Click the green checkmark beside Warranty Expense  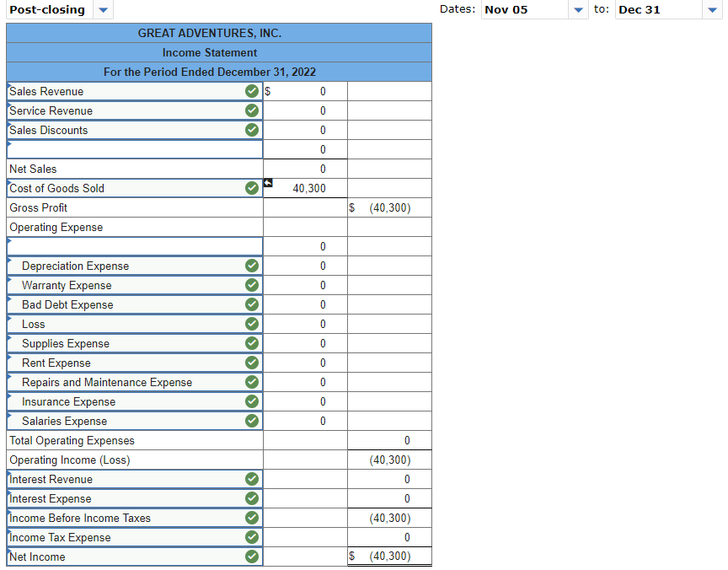click(250, 285)
